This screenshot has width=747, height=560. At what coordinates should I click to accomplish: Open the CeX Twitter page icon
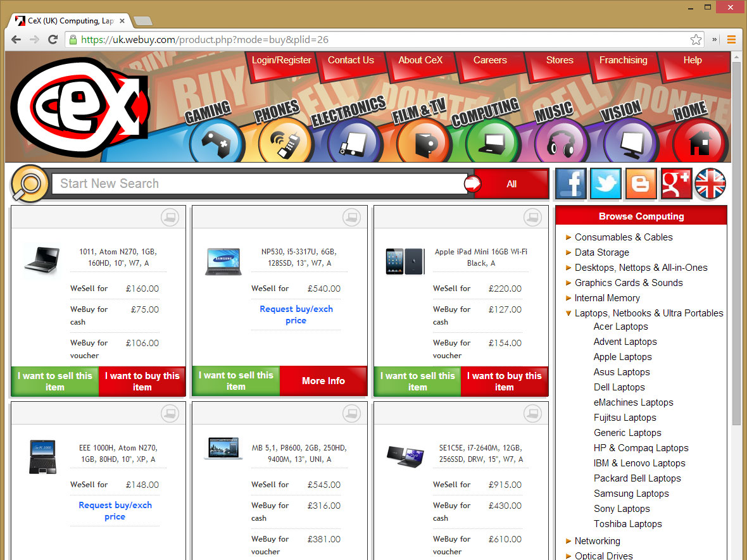605,184
